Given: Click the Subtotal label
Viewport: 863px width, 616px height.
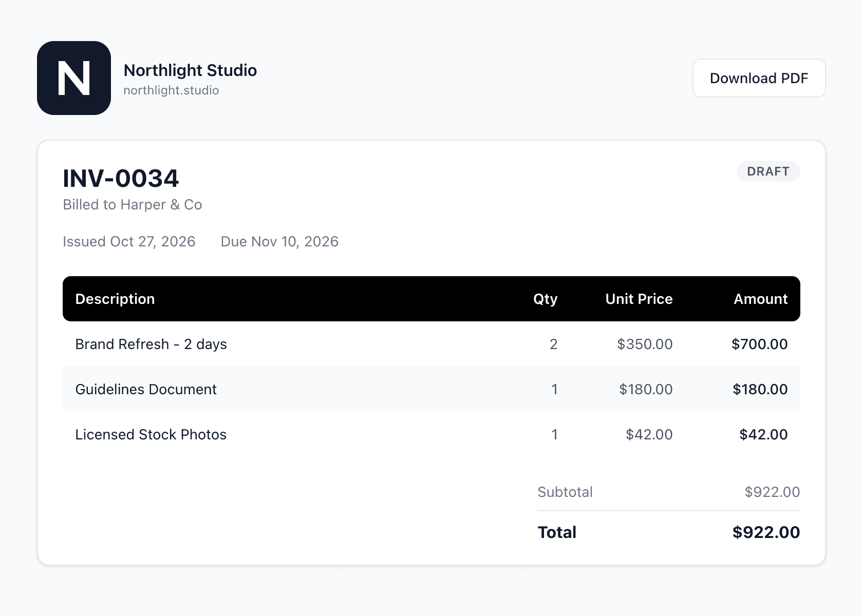Looking at the screenshot, I should coord(565,492).
